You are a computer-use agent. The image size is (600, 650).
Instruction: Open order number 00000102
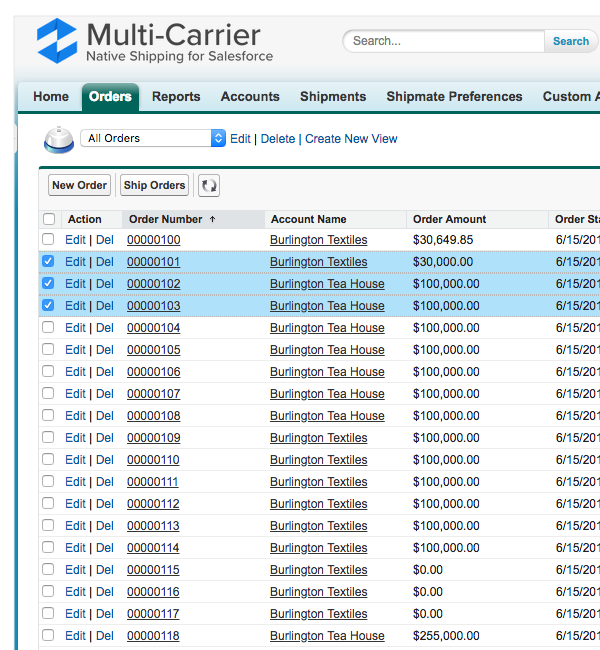coord(153,284)
